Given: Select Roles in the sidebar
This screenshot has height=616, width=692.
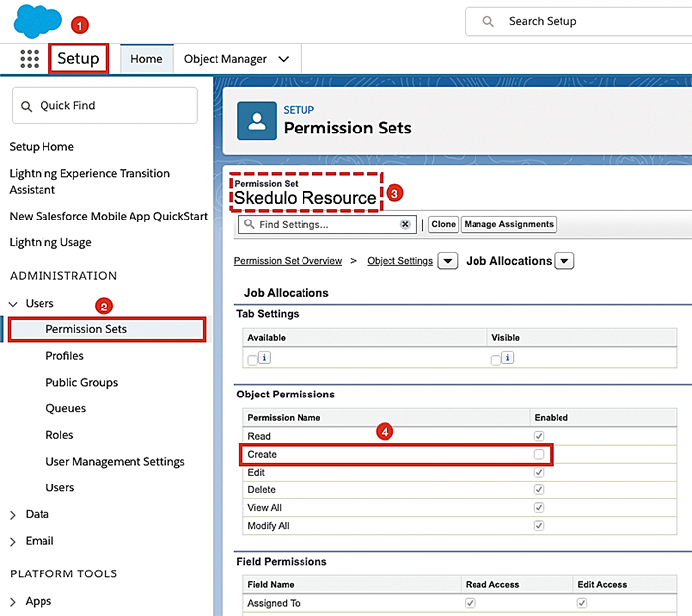Looking at the screenshot, I should point(59,435).
